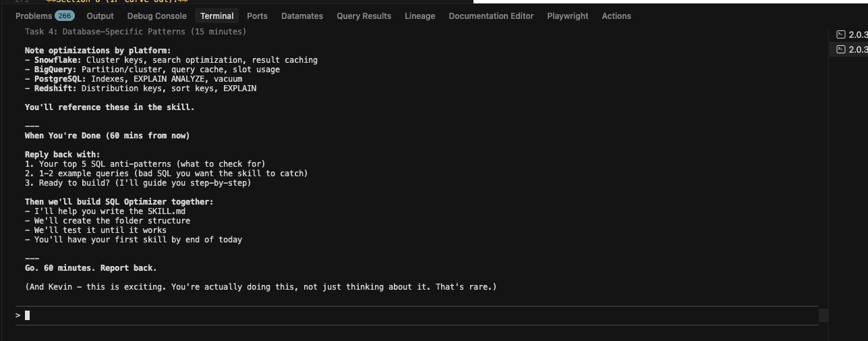Image resolution: width=868 pixels, height=341 pixels.
Task: Focus the terminal prompt input line
Action: [x=416, y=315]
